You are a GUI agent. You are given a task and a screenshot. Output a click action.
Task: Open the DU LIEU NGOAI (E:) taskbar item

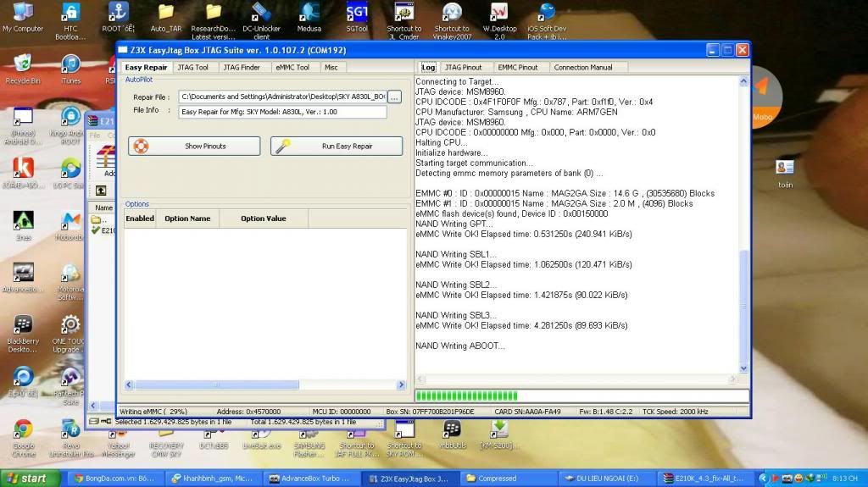click(605, 479)
